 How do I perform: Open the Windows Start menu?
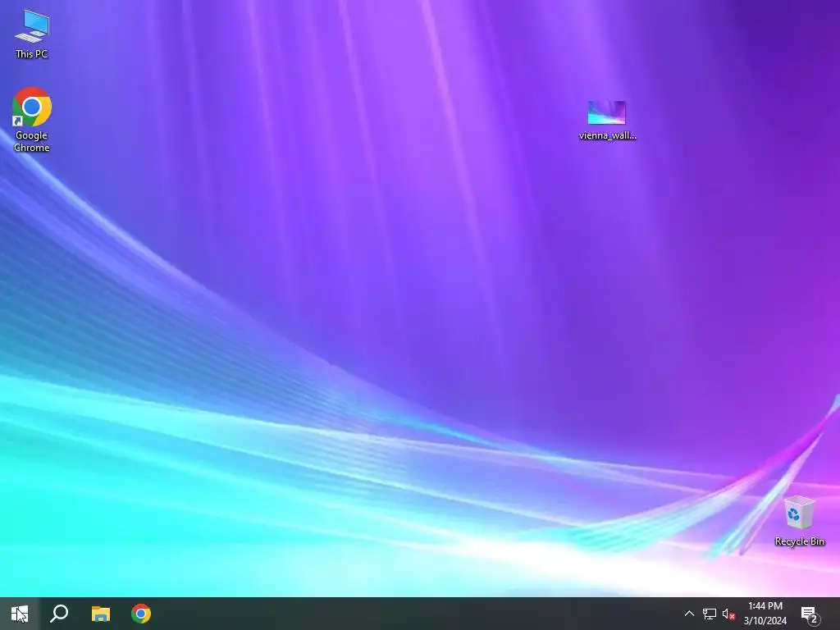(x=20, y=614)
